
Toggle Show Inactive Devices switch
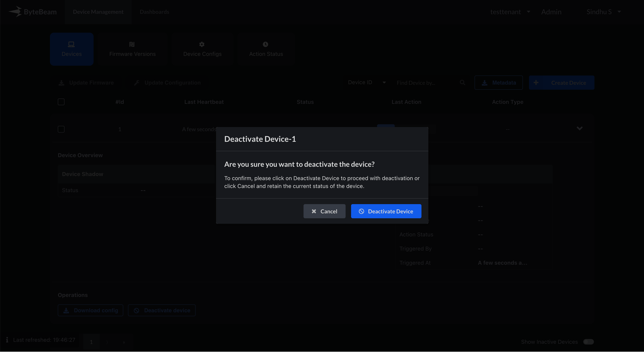click(x=588, y=342)
